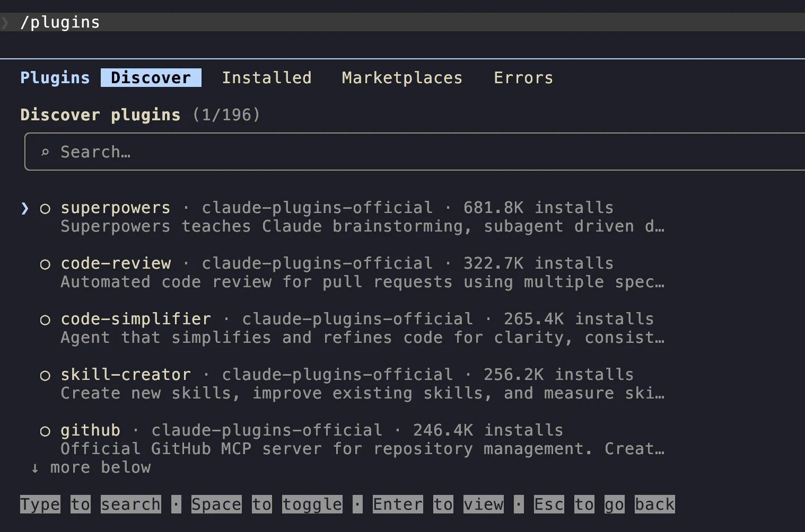Image resolution: width=805 pixels, height=532 pixels.
Task: Click the Search plugins input field
Action: click(415, 152)
